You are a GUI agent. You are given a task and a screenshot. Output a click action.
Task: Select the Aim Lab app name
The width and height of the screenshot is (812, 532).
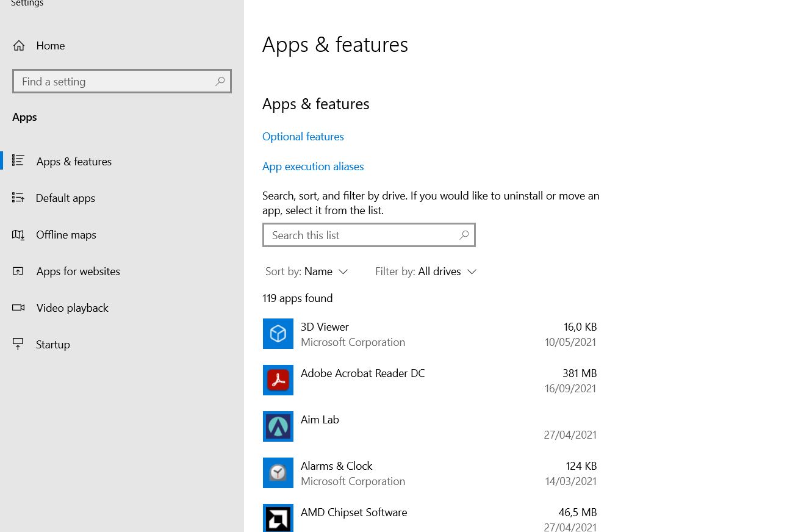click(320, 420)
